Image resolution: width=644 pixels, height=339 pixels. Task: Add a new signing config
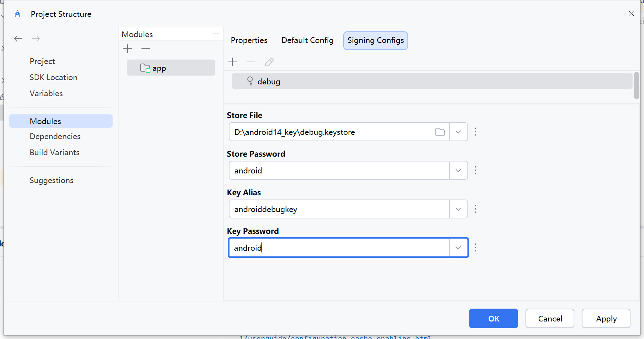(233, 62)
